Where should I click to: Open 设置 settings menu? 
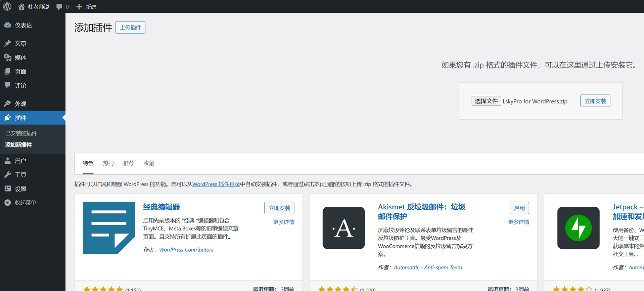point(33,189)
